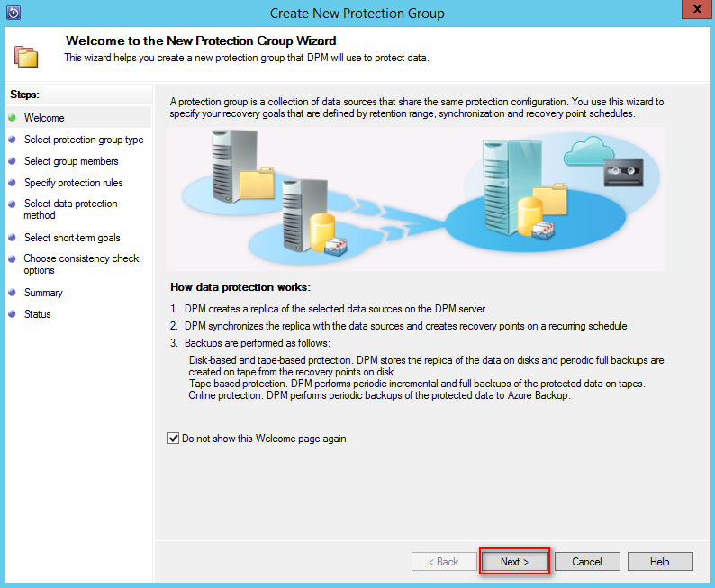The height and width of the screenshot is (588, 715).
Task: Click the bullet beside Summary
Action: tap(13, 292)
